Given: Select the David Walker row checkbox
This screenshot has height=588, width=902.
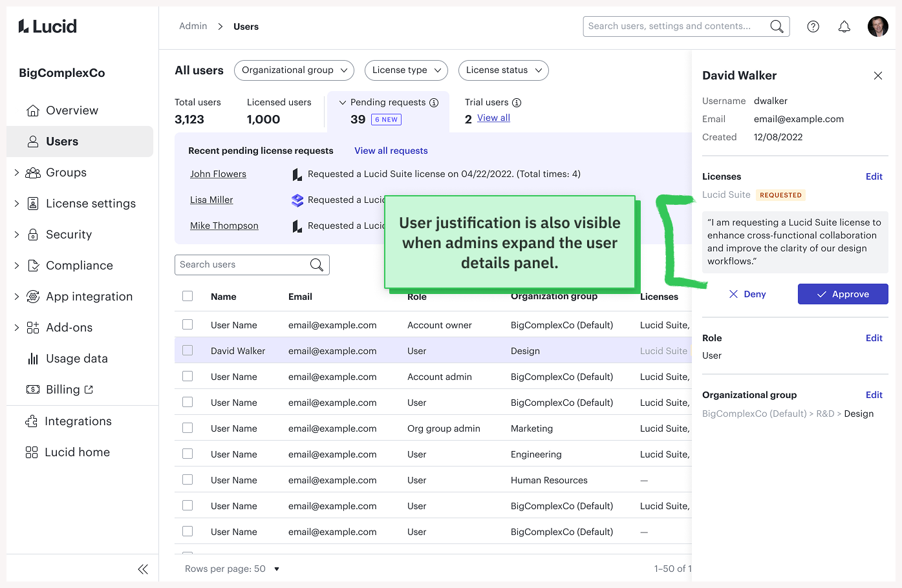Looking at the screenshot, I should 188,350.
